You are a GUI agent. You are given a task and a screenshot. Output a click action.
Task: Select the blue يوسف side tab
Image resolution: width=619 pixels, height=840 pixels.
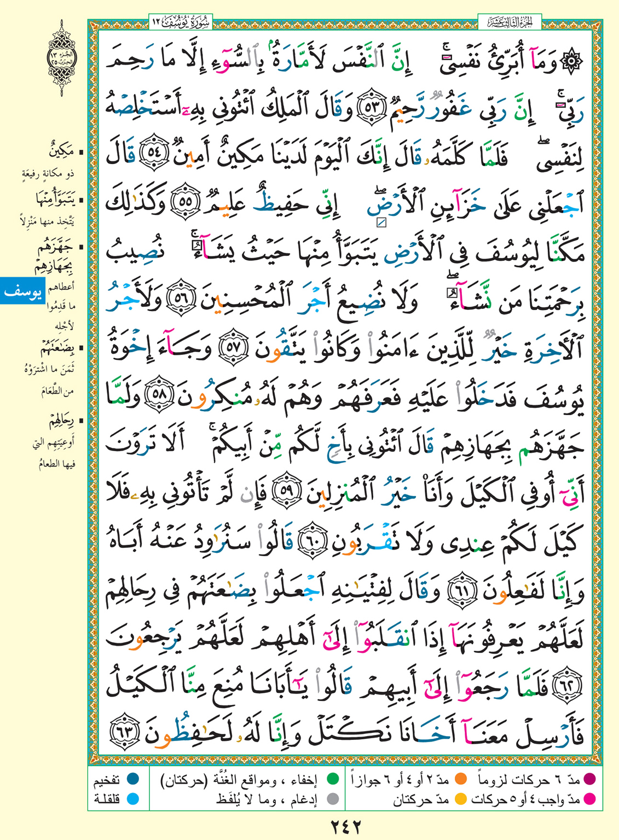22,291
